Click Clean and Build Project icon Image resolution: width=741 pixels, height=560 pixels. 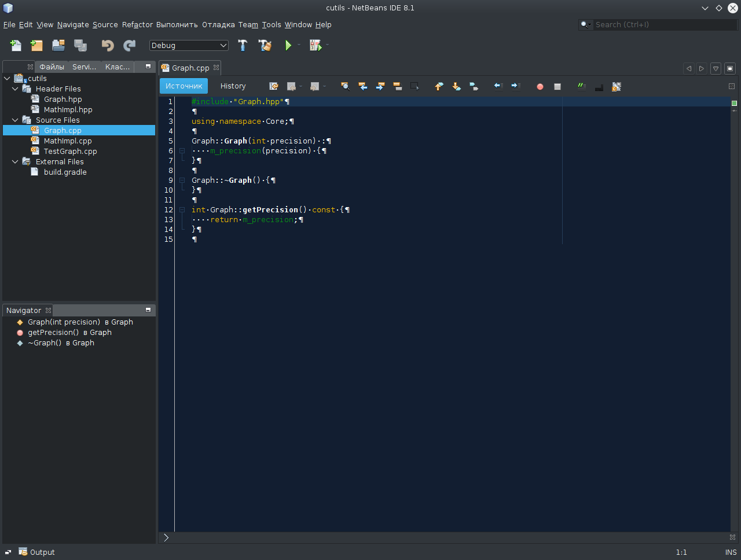click(x=265, y=45)
